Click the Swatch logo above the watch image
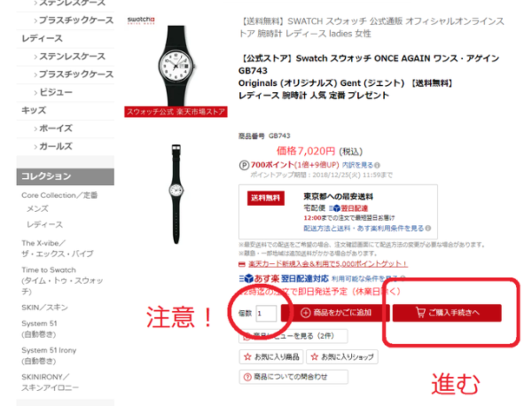The image size is (532, 406). 141,20
